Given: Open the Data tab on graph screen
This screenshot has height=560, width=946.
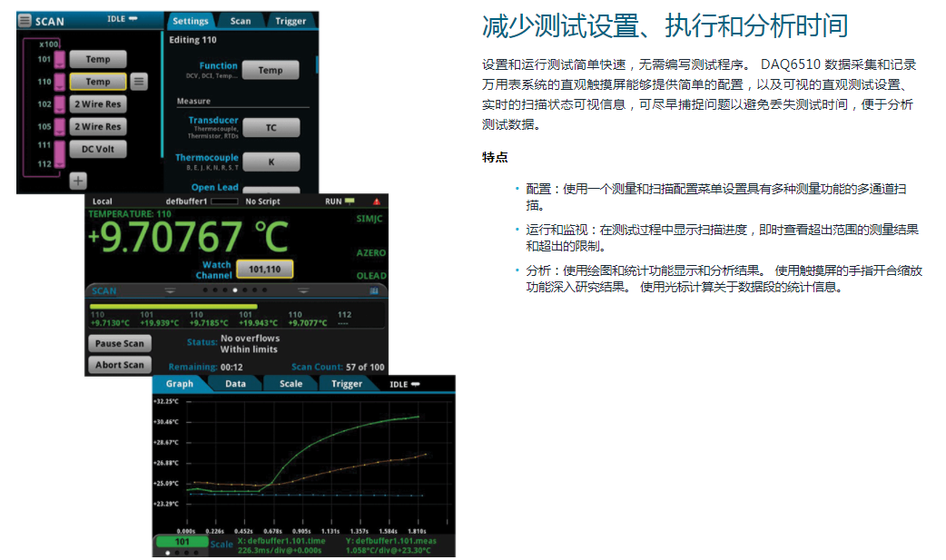Looking at the screenshot, I should coord(235,384).
